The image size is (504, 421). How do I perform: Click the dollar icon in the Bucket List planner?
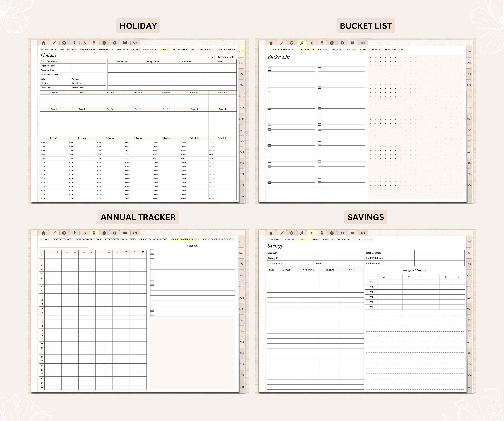click(x=312, y=43)
